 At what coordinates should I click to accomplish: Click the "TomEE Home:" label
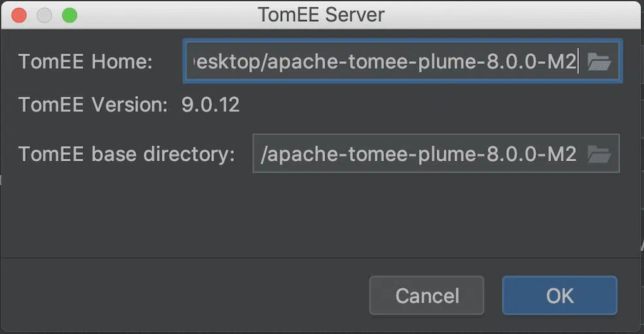(x=85, y=63)
